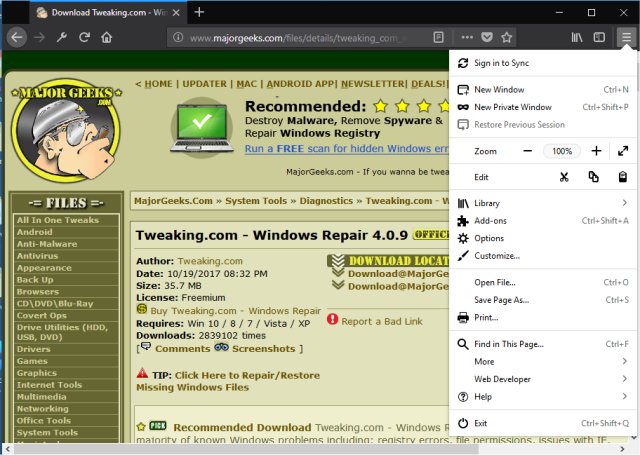Viewport: 640px width, 455px height.
Task: Open the NEWSLETTER navigation link
Action: [x=373, y=84]
